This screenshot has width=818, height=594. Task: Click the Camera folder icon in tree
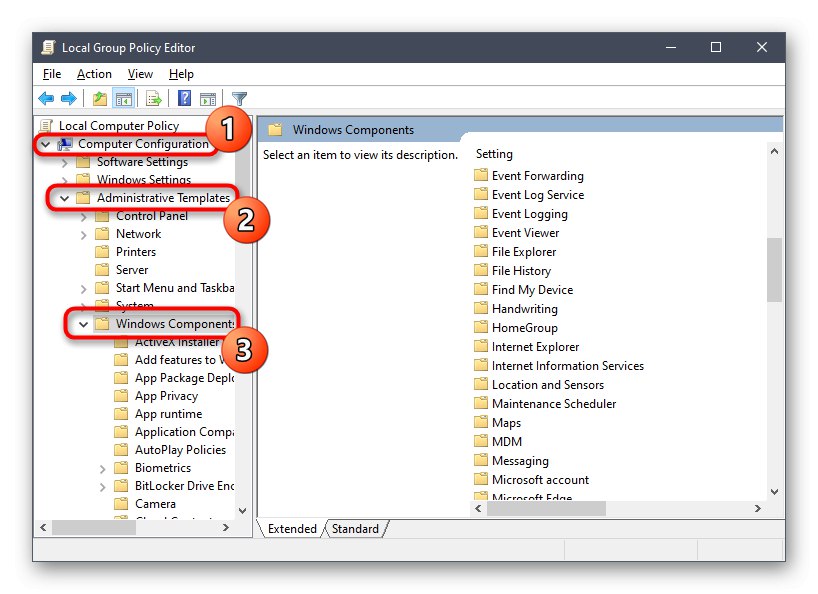click(121, 504)
